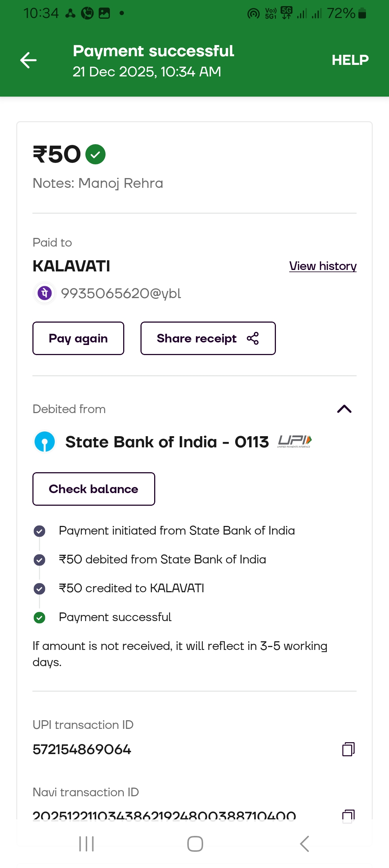
Task: Tap the Android back navigation chevron
Action: [x=304, y=844]
